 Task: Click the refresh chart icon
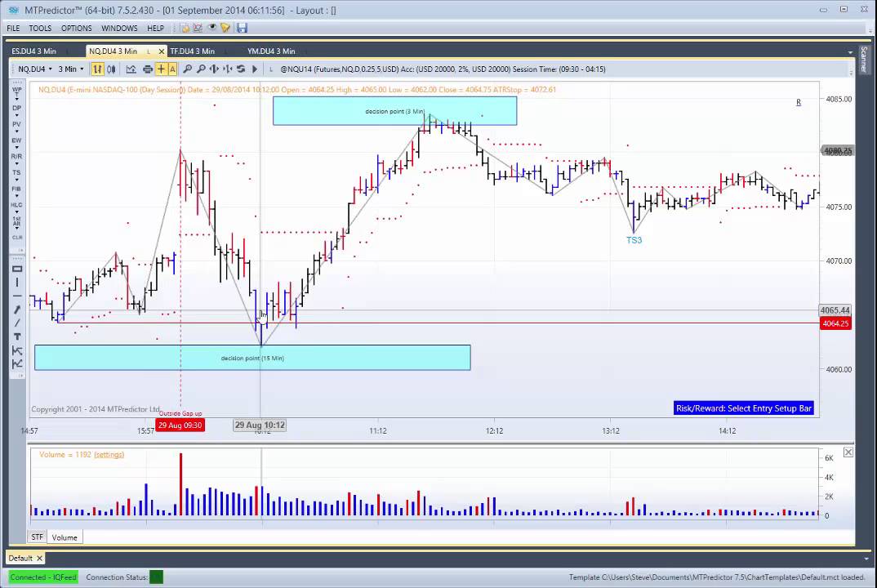click(241, 69)
